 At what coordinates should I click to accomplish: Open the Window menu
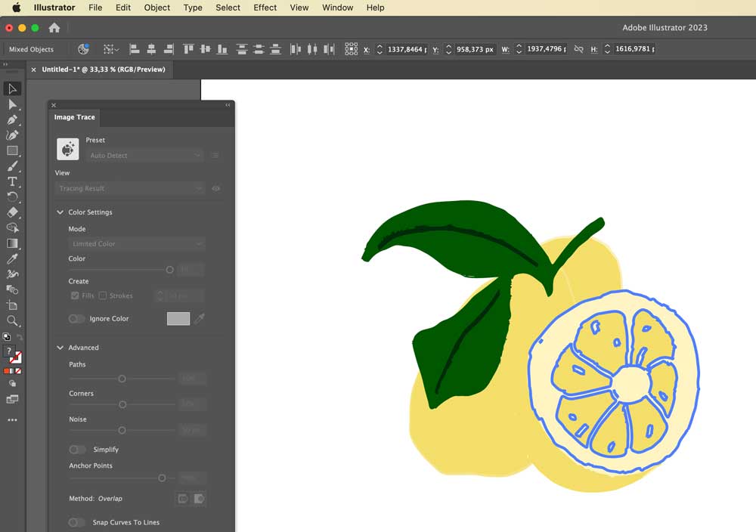[337, 8]
